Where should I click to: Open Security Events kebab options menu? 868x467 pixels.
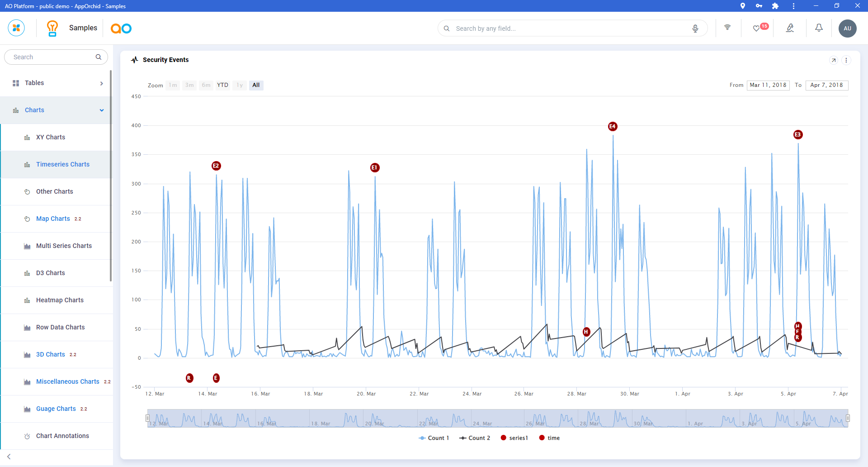[x=846, y=60]
